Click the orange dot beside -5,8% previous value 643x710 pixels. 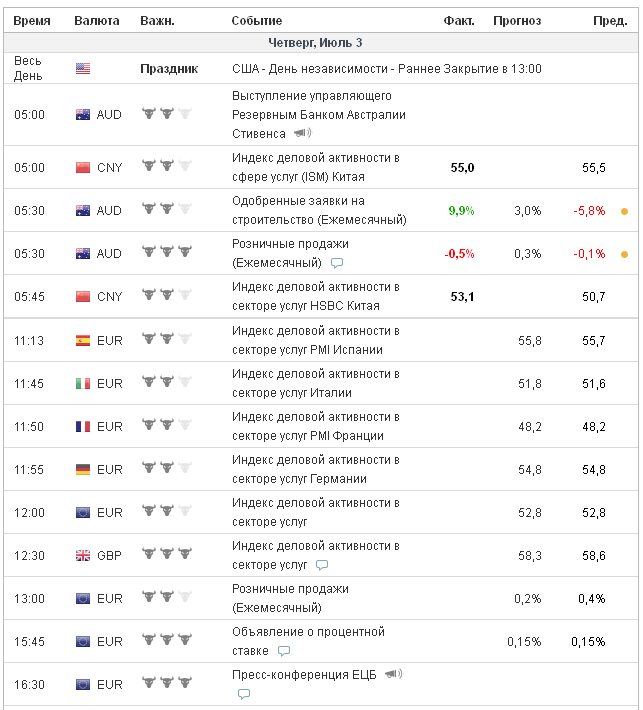click(625, 211)
